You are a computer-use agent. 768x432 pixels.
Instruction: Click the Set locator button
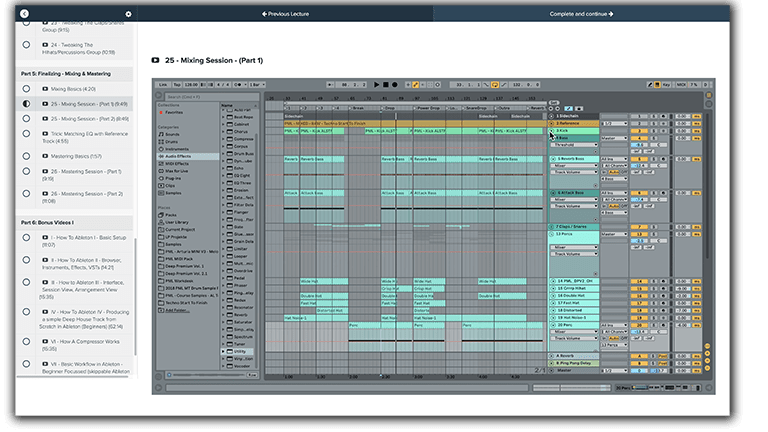554,102
